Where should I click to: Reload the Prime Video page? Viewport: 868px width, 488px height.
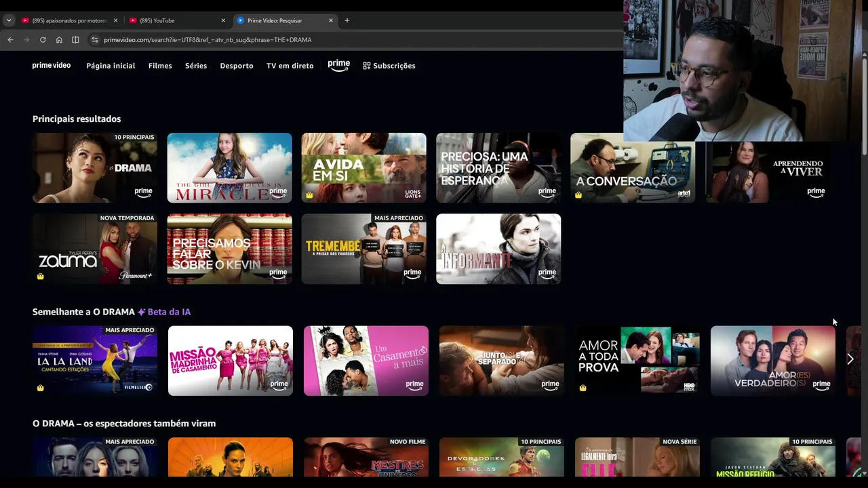coord(43,40)
